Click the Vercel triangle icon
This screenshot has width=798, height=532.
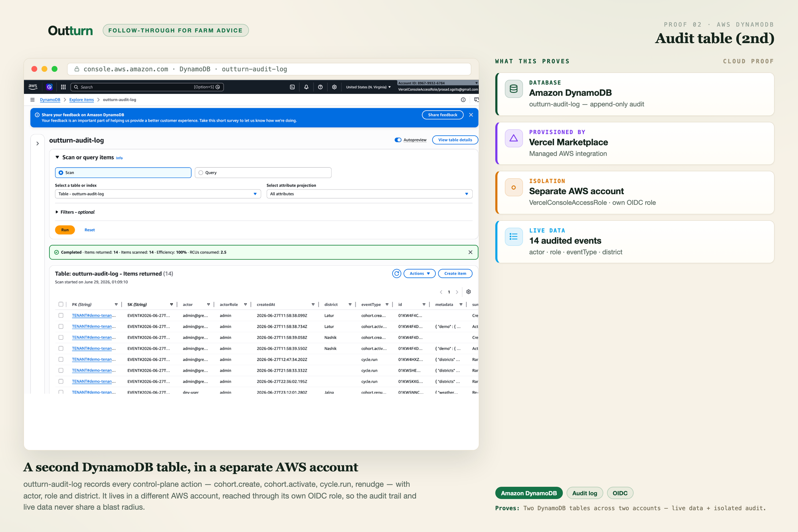514,138
